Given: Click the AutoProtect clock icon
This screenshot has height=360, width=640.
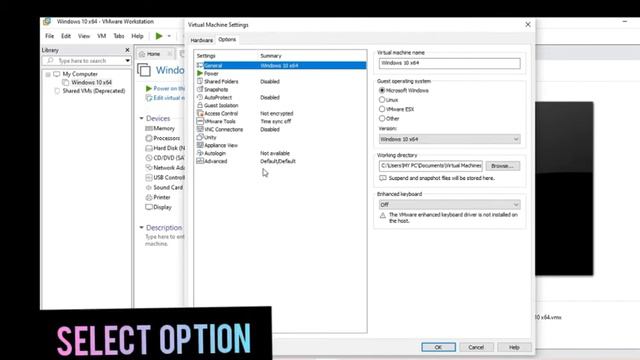Looking at the screenshot, I should (200, 97).
